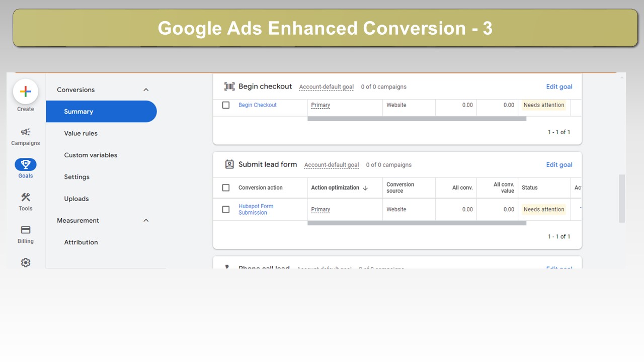Screen dimensions: 644x362
Task: Tick the Conversion action header checkbox
Action: [x=226, y=188]
